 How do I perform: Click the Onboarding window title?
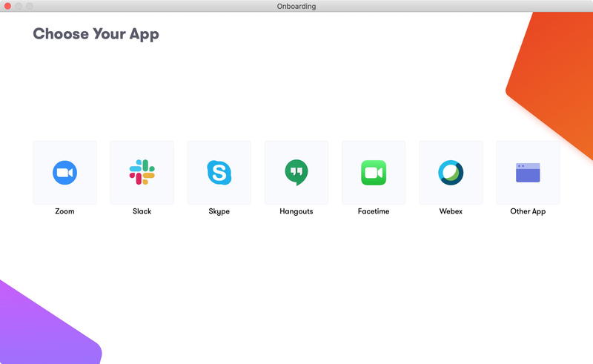point(296,6)
